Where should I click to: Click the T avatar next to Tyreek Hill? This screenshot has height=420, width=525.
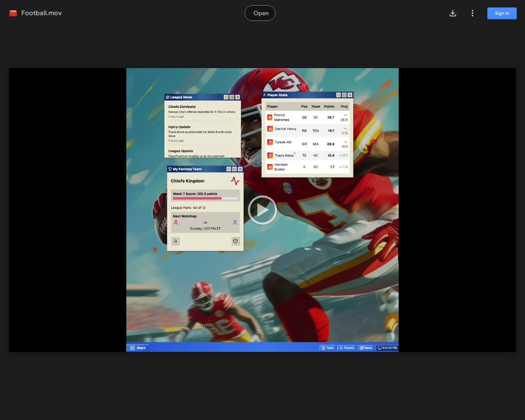coord(270,142)
